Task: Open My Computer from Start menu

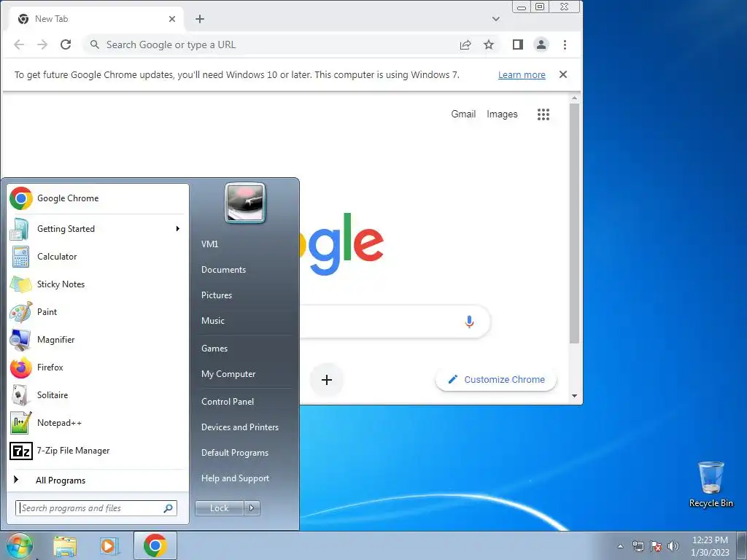Action: click(228, 374)
